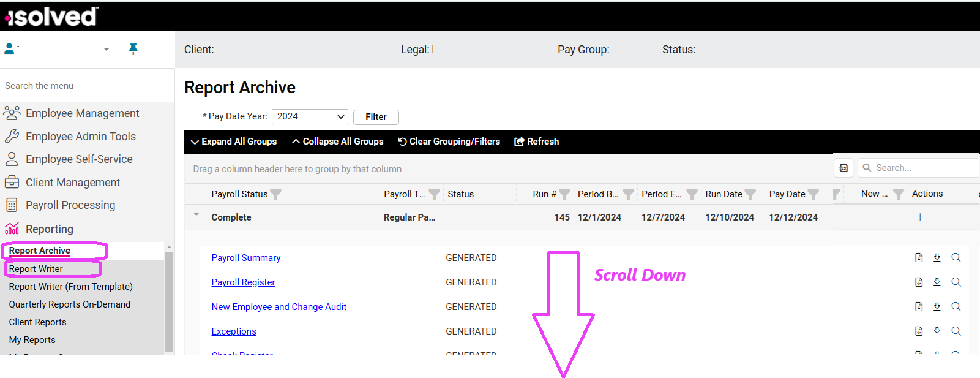Expand All Groups in the toolbar
The image size is (980, 378).
point(234,142)
